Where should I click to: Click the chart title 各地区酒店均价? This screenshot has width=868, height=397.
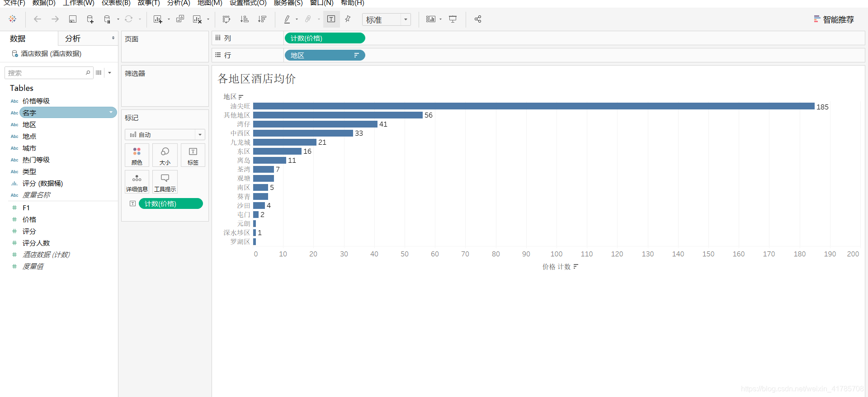click(x=256, y=79)
